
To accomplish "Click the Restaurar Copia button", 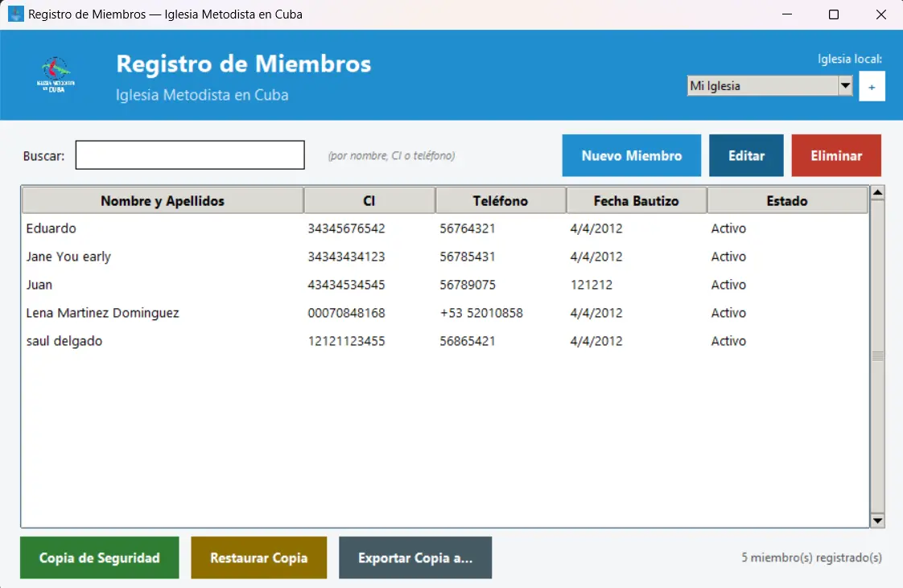I will point(258,557).
